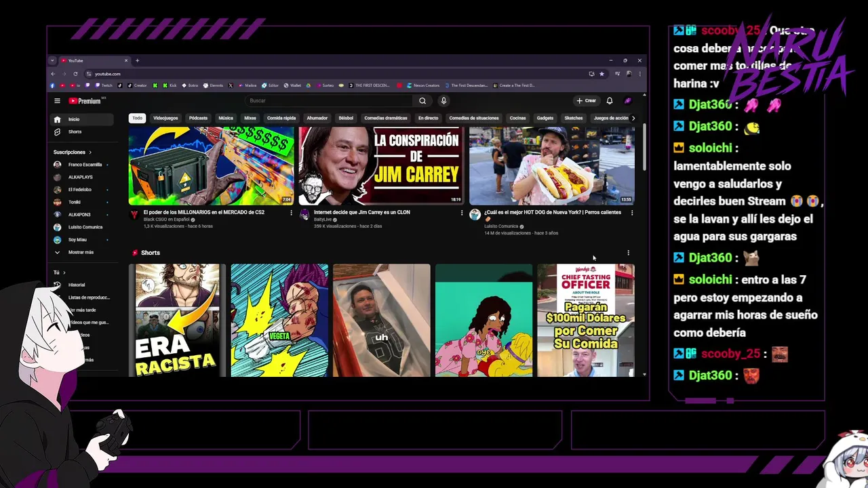Open the Sorteo bookmark
This screenshot has height=488, width=868.
[x=324, y=85]
